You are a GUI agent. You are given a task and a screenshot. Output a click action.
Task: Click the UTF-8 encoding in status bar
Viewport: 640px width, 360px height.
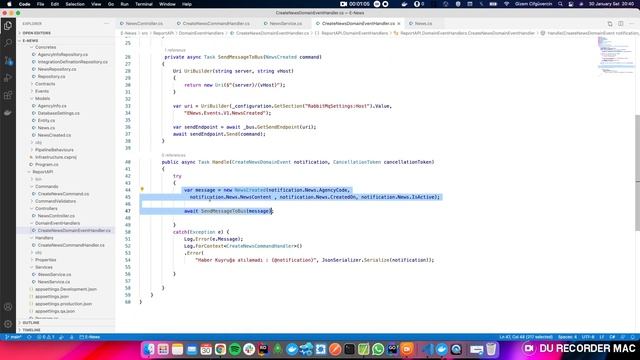tap(588, 337)
